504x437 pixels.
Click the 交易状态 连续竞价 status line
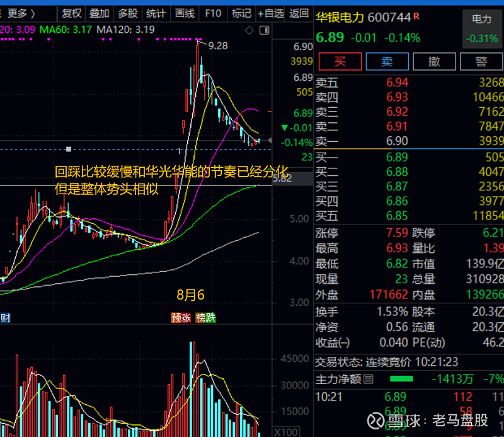click(386, 362)
